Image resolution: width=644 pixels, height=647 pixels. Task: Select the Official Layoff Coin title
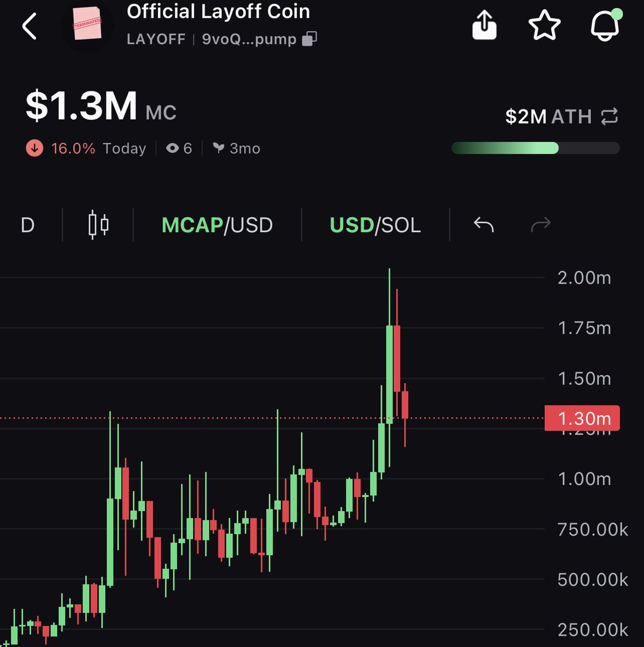(x=218, y=12)
